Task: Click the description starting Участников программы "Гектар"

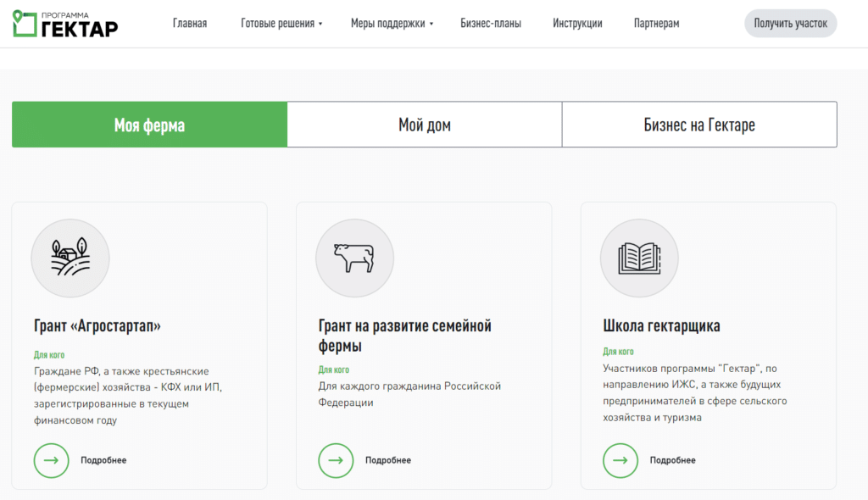Action: (695, 392)
